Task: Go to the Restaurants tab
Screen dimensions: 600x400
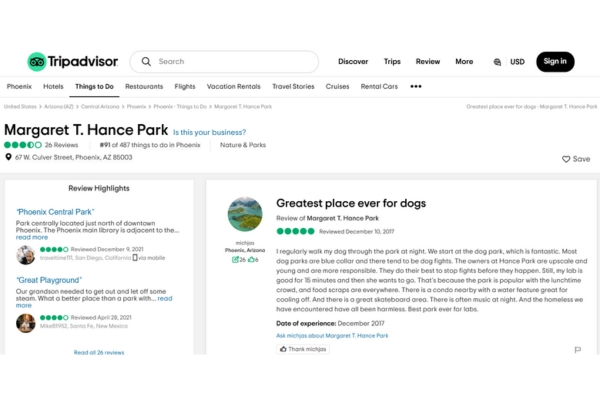Action: pos(144,87)
